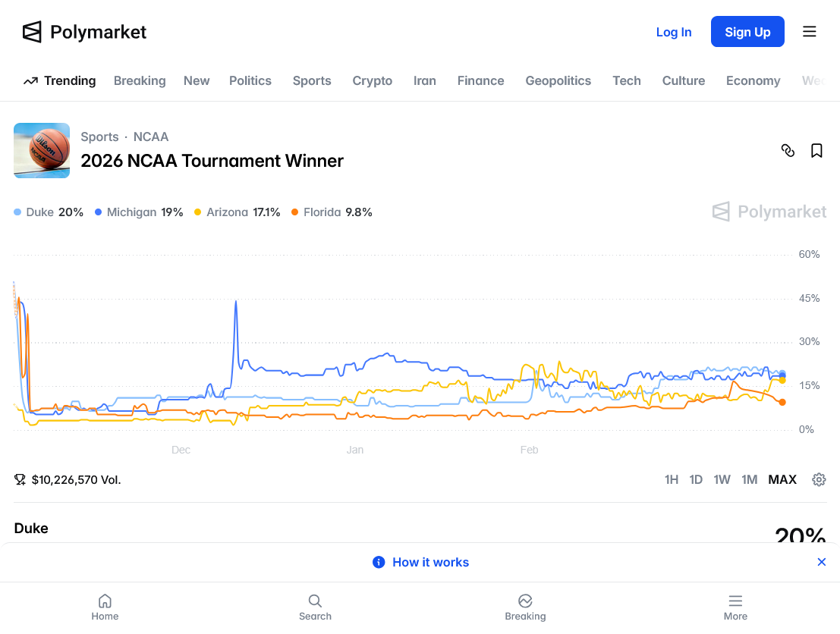Viewport: 840px width, 634px height.
Task: Click the basketball market thumbnail
Action: click(x=42, y=150)
